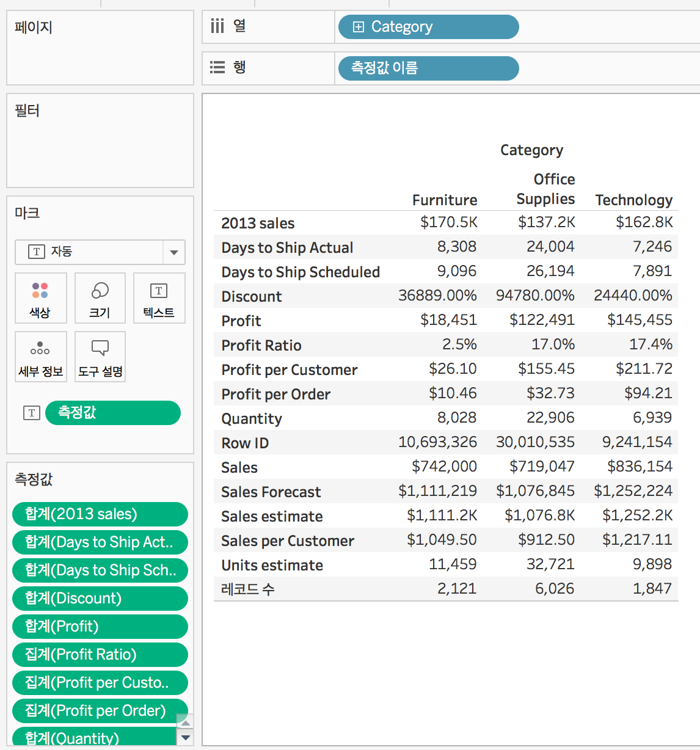This screenshot has height=750, width=700.
Task: Click the Technology column header
Action: pyautogui.click(x=634, y=200)
